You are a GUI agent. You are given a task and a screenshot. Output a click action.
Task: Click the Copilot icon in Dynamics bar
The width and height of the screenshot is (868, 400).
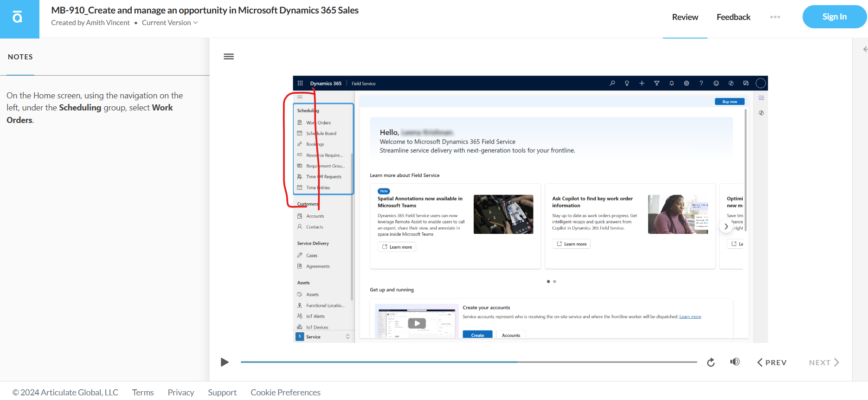(731, 84)
